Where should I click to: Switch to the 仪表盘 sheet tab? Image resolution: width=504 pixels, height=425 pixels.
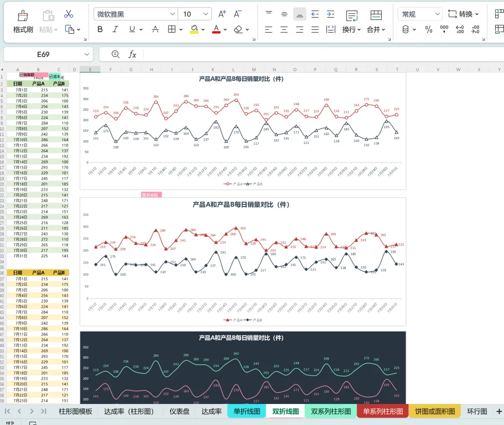tap(179, 411)
